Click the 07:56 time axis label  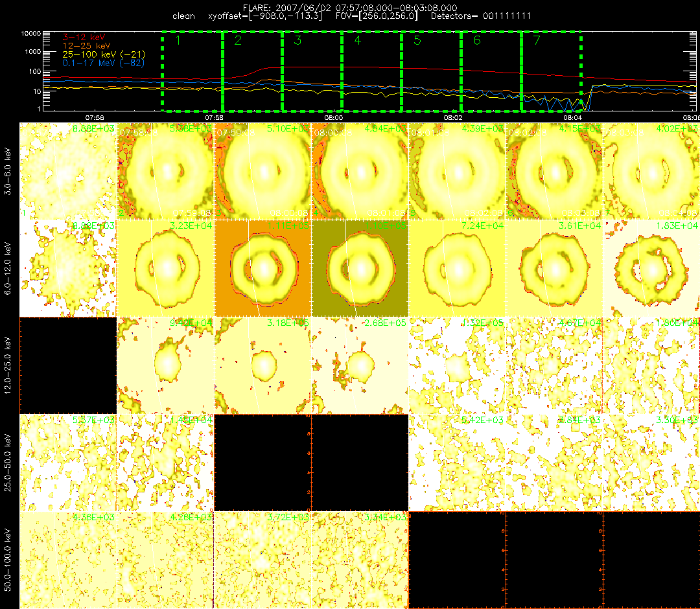[x=95, y=118]
